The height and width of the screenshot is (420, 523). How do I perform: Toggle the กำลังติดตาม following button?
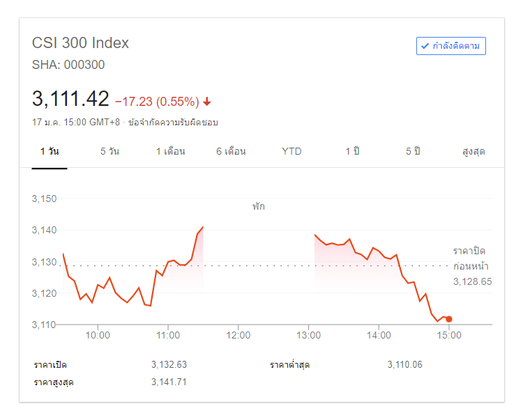point(450,46)
